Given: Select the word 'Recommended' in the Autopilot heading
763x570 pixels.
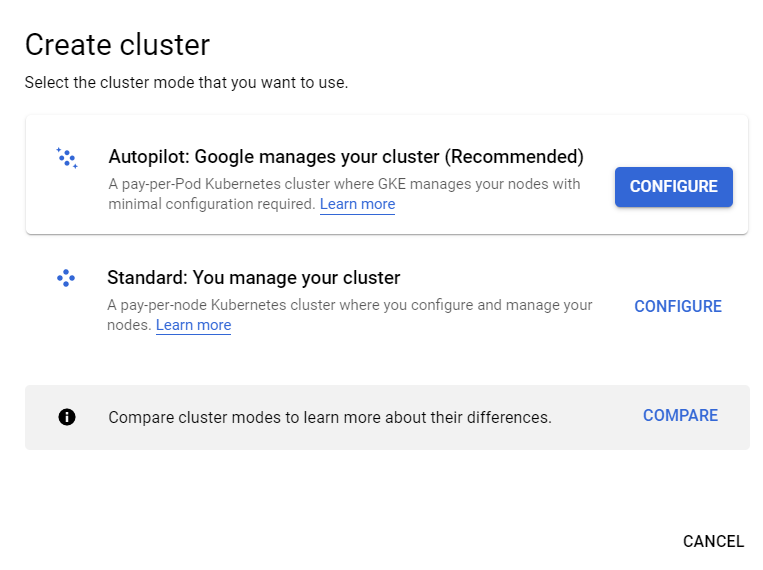Looking at the screenshot, I should [x=514, y=157].
